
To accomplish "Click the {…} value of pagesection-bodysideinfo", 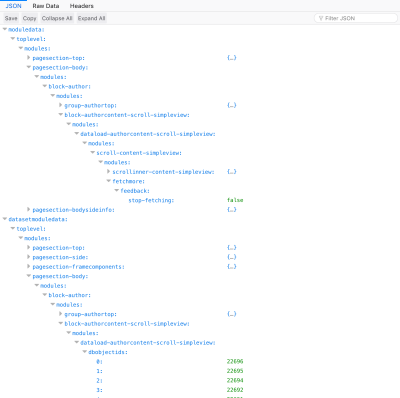I will click(232, 209).
